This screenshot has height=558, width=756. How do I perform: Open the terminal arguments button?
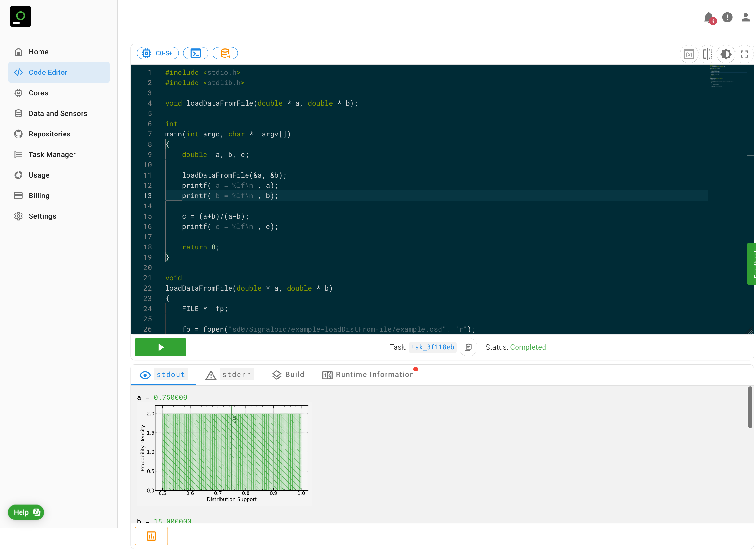click(196, 53)
